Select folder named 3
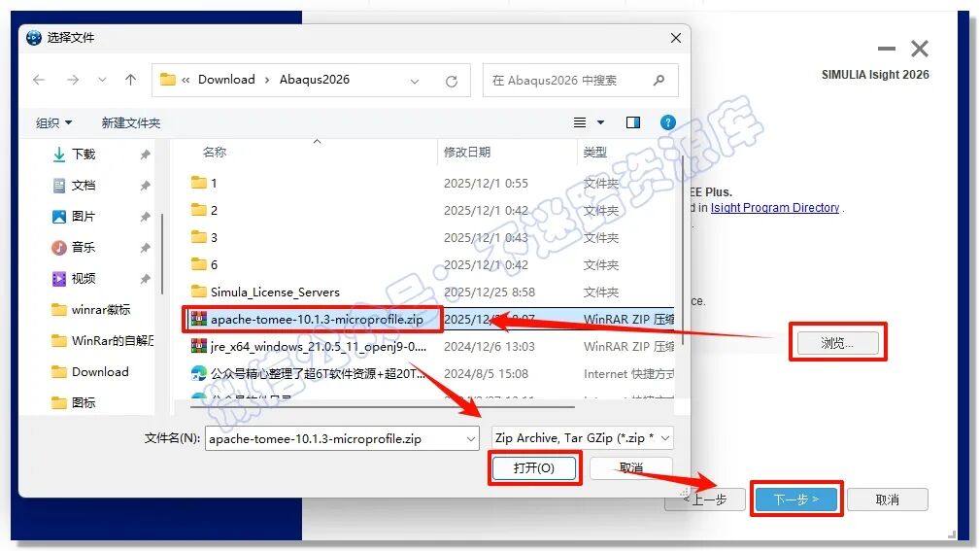Screen dimensions: 980x551 pos(213,238)
